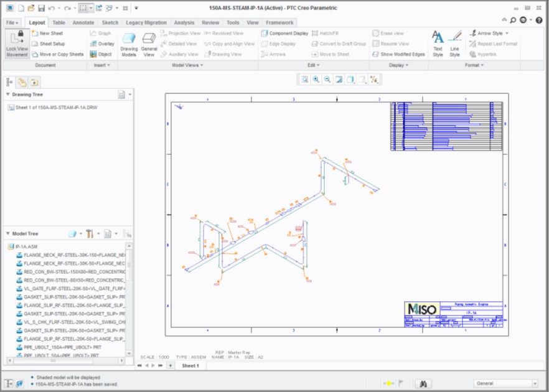This screenshot has width=549, height=392.
Task: Select VL_GATE_FLRF-STEEL-20K-50 in Model Tree
Action: pyautogui.click(x=71, y=289)
